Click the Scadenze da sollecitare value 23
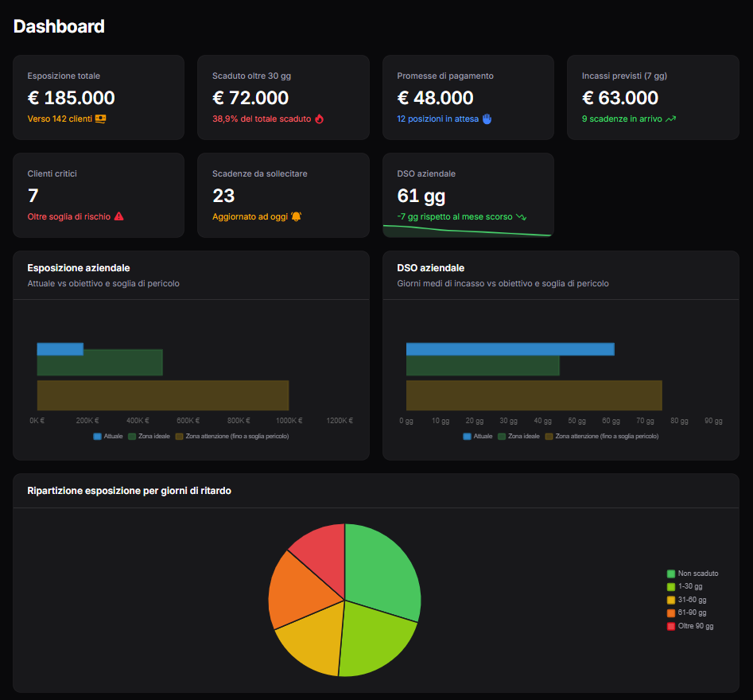Screen dimensions: 753x700 pyautogui.click(x=223, y=196)
